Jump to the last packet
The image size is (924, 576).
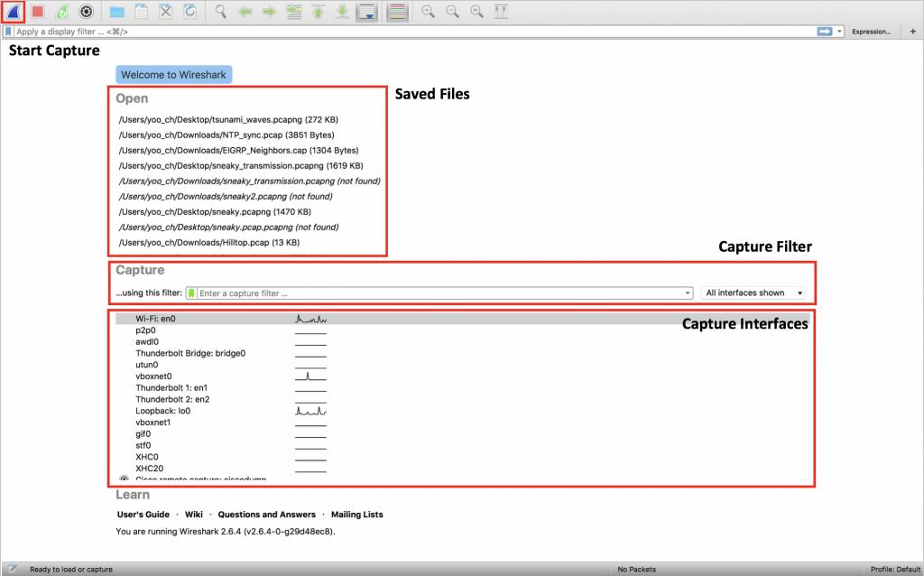click(342, 11)
